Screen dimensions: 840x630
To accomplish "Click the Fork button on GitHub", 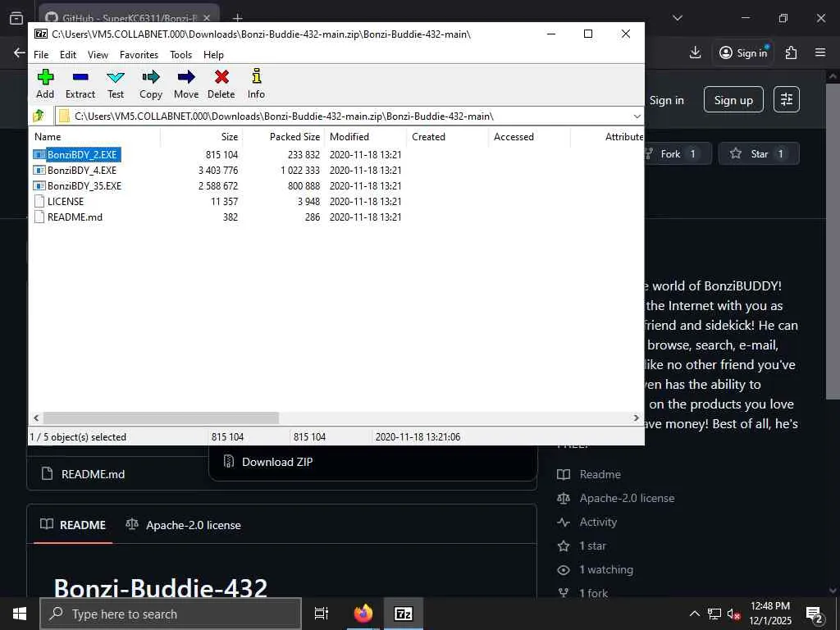I will coord(678,153).
